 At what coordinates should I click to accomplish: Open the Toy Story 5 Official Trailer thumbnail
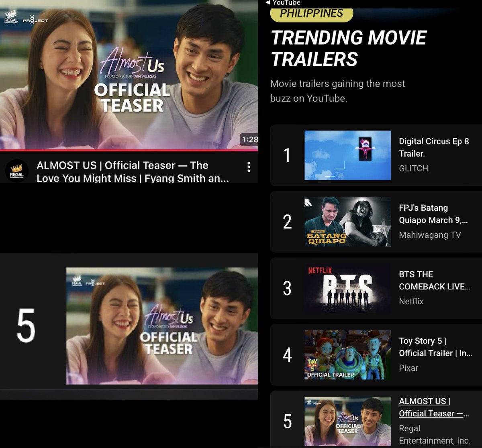pos(347,355)
